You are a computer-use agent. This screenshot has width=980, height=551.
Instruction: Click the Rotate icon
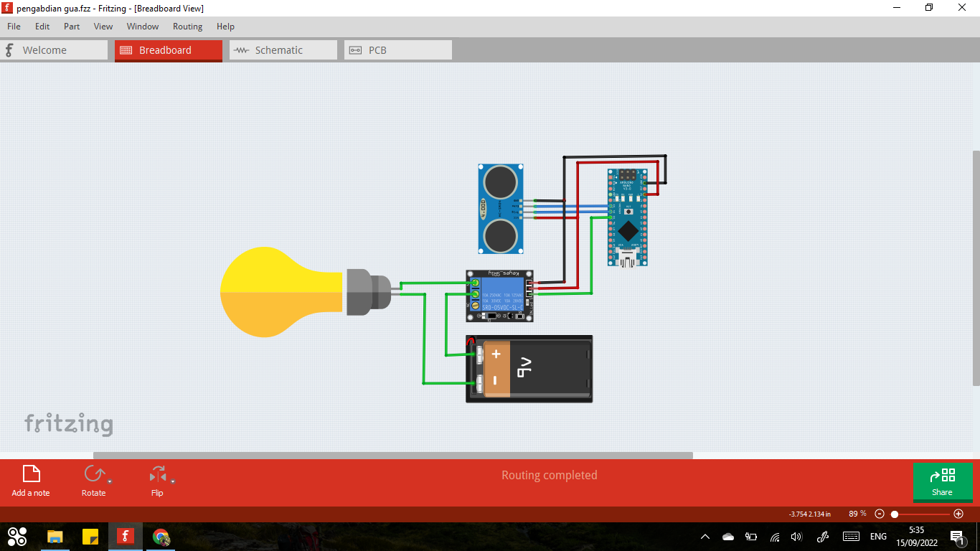point(93,474)
